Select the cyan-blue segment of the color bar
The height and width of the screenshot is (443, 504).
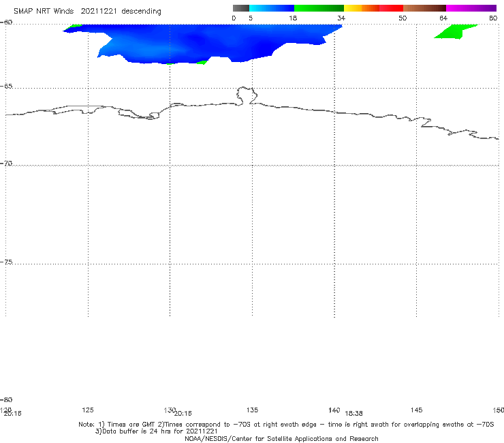pos(272,8)
